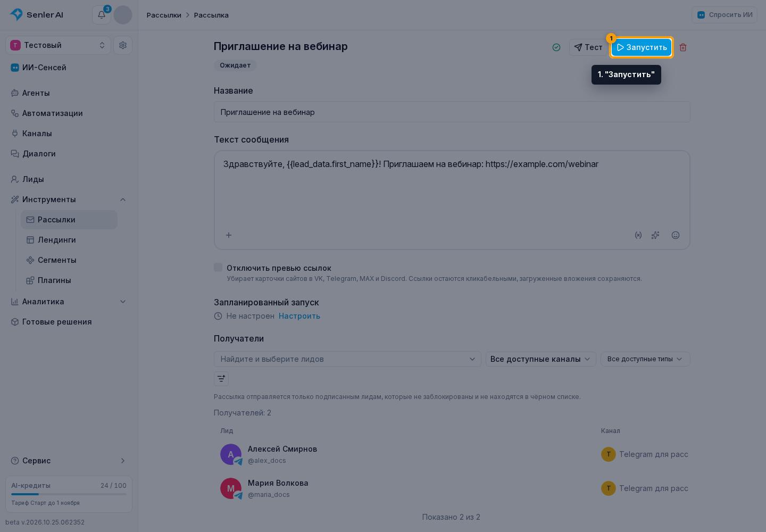Click the Запустить button

click(x=642, y=47)
